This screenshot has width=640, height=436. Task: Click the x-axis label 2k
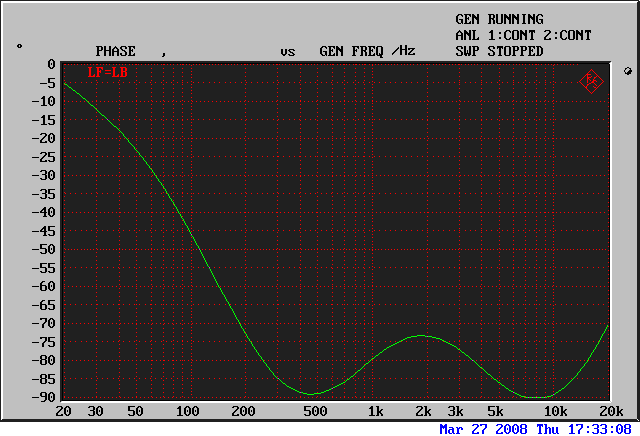[x=423, y=411]
